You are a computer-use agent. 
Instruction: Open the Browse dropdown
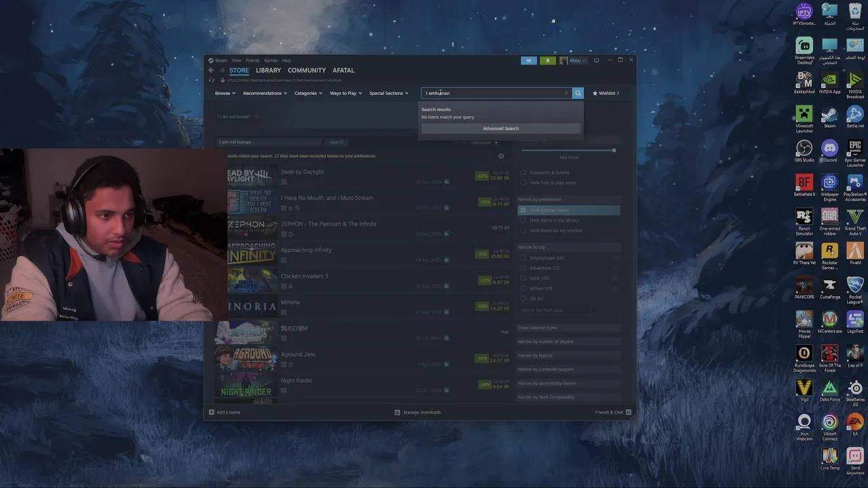pos(225,93)
